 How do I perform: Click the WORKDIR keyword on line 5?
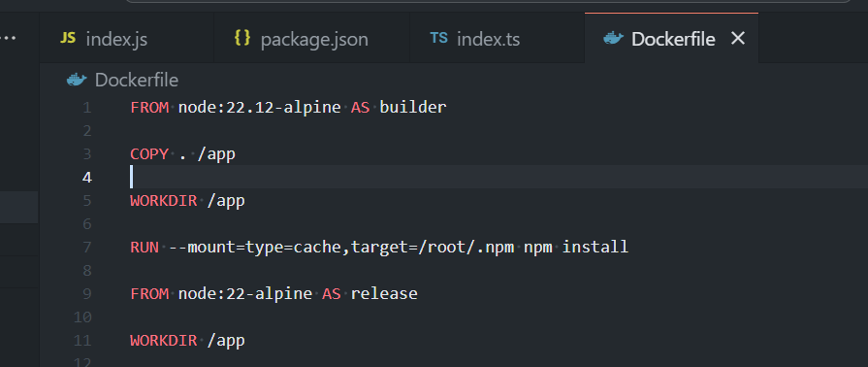[164, 201]
